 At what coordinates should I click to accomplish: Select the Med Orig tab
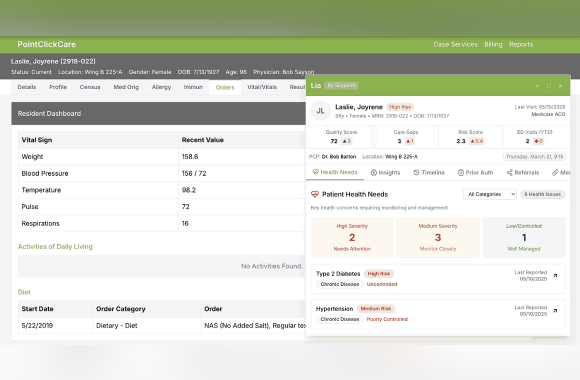coord(126,87)
